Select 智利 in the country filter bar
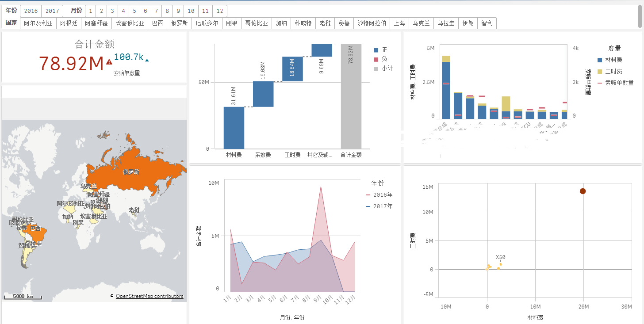Viewport: 644px width, 324px height. pos(487,23)
